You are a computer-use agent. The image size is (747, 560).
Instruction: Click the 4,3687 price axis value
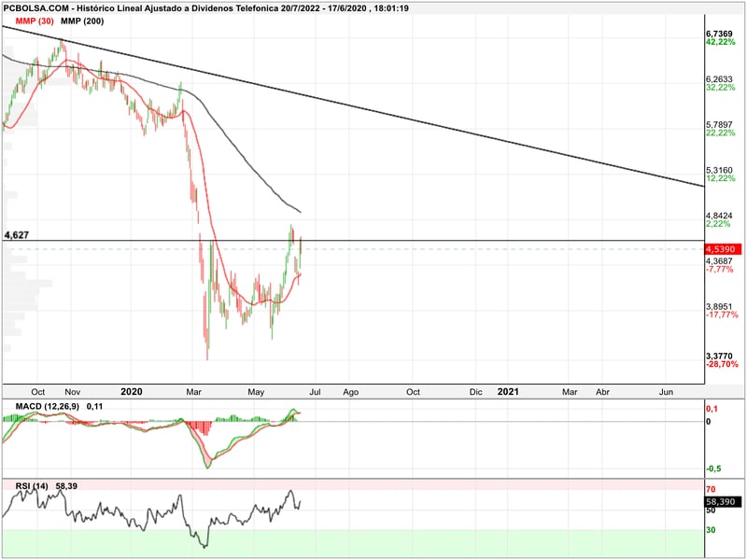pyautogui.click(x=719, y=261)
